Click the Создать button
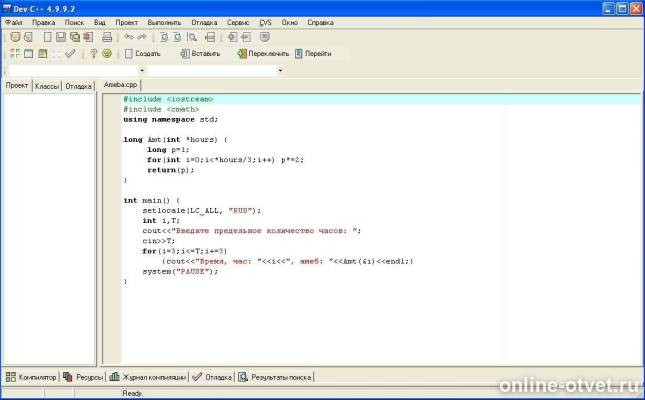This screenshot has height=400, width=645. 142,54
